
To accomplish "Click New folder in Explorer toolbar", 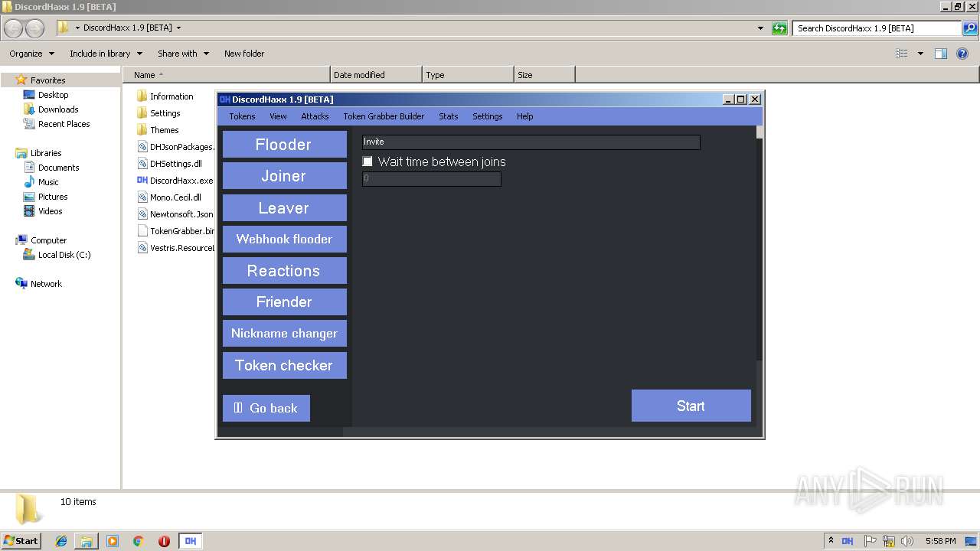I will (244, 54).
